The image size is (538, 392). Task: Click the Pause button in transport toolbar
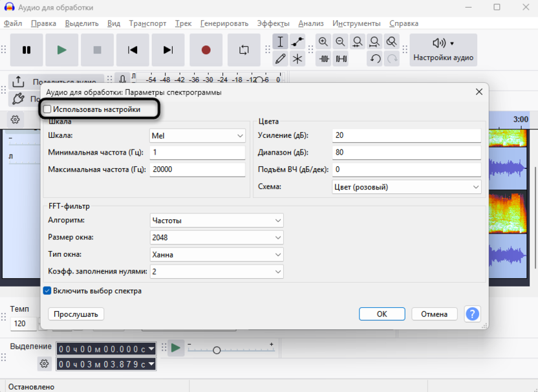pyautogui.click(x=27, y=50)
